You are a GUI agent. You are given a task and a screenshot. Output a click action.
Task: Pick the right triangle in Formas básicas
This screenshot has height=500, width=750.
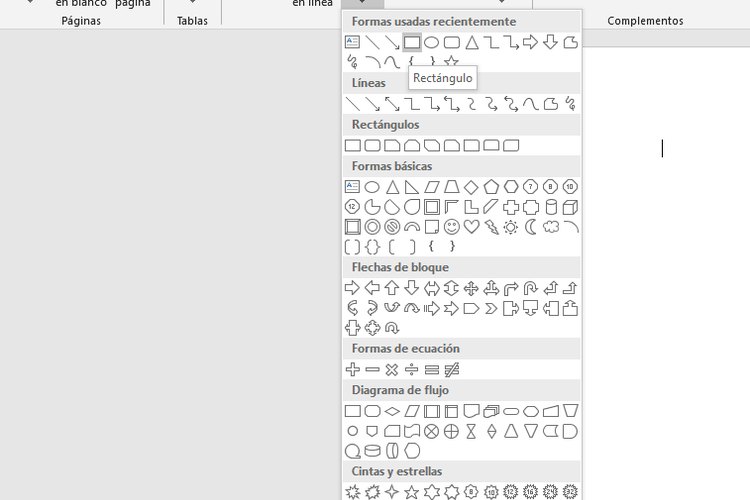point(412,187)
